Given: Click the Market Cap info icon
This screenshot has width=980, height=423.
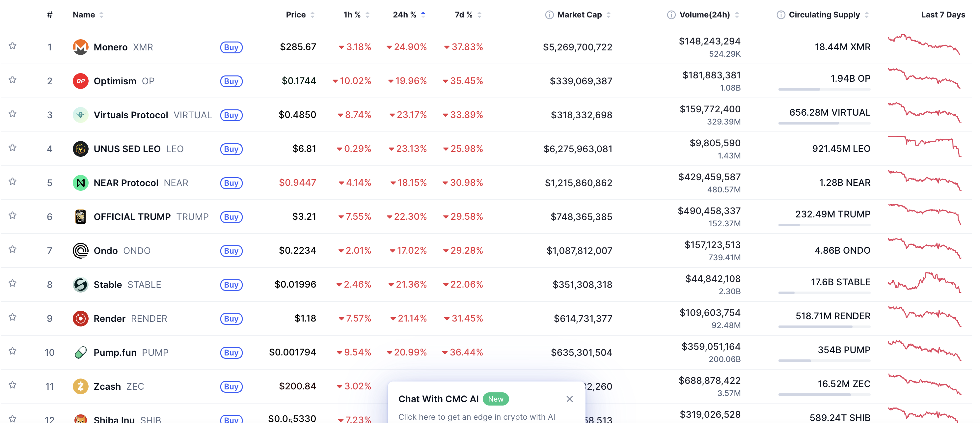Looking at the screenshot, I should pyautogui.click(x=549, y=15).
